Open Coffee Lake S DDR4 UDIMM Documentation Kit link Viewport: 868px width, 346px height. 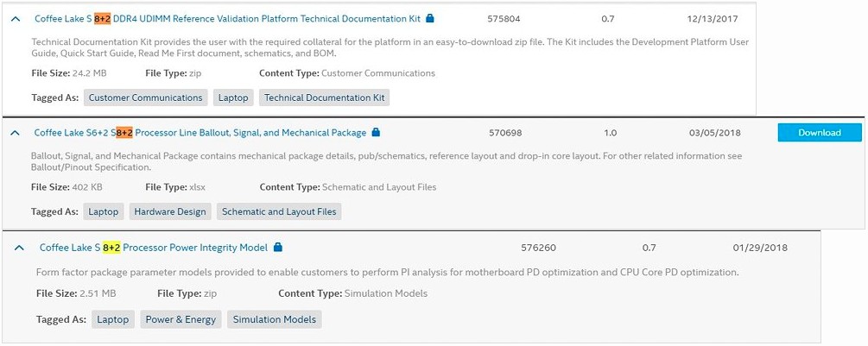(227, 18)
